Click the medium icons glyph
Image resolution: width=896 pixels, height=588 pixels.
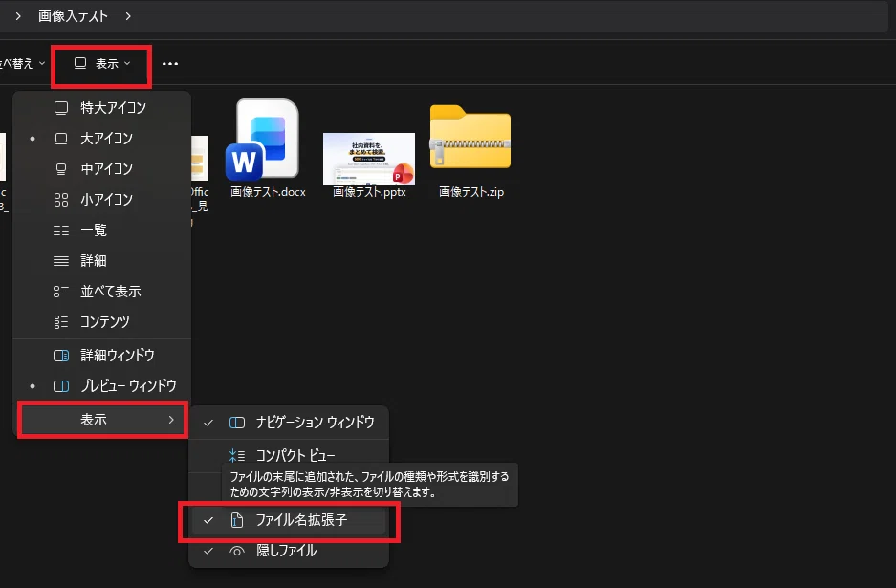click(x=61, y=169)
